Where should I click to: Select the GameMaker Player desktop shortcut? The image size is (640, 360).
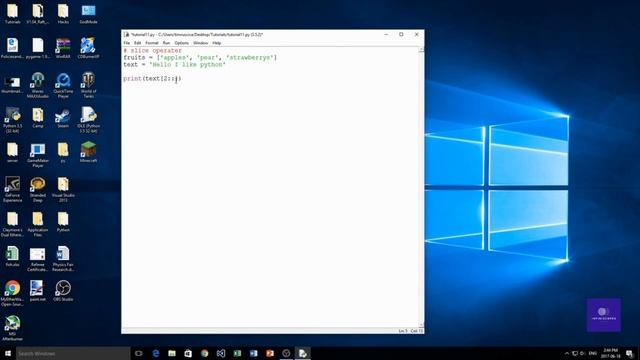pos(38,155)
